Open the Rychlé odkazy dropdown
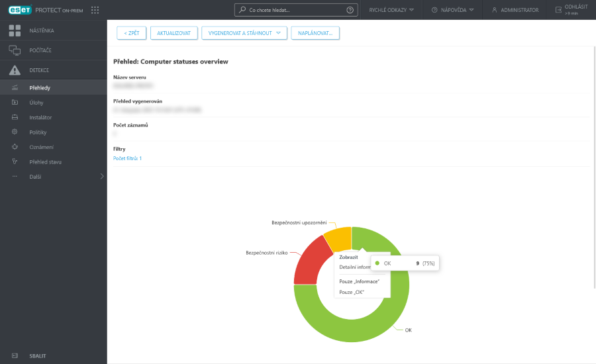 point(391,10)
